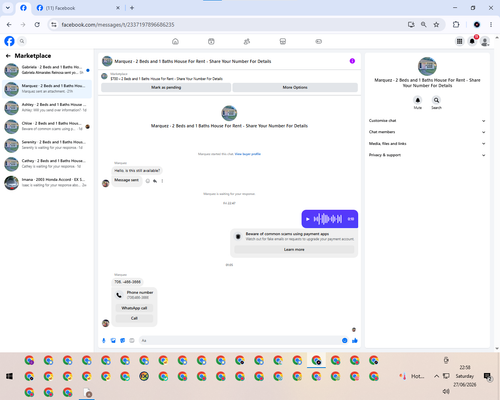Choose a sticker from the composer
This screenshot has height=400, width=500.
123,340
